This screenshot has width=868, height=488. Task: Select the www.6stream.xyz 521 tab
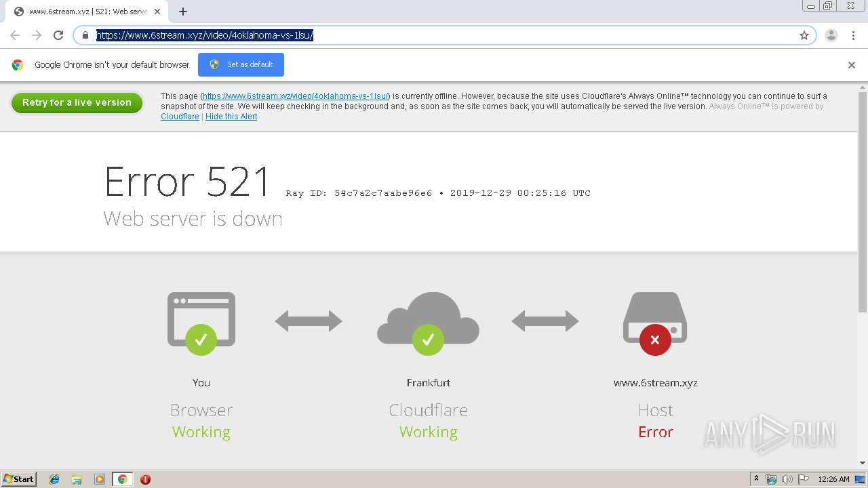[x=87, y=12]
